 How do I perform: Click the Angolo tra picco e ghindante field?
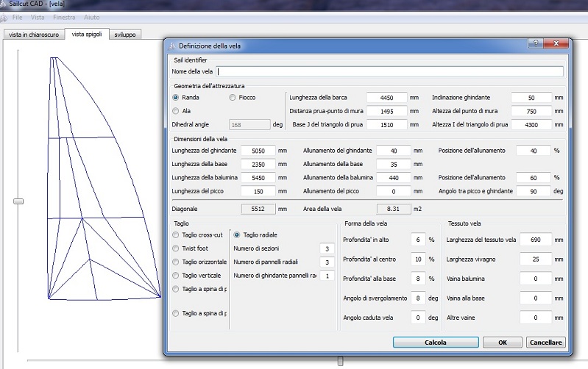pos(534,191)
